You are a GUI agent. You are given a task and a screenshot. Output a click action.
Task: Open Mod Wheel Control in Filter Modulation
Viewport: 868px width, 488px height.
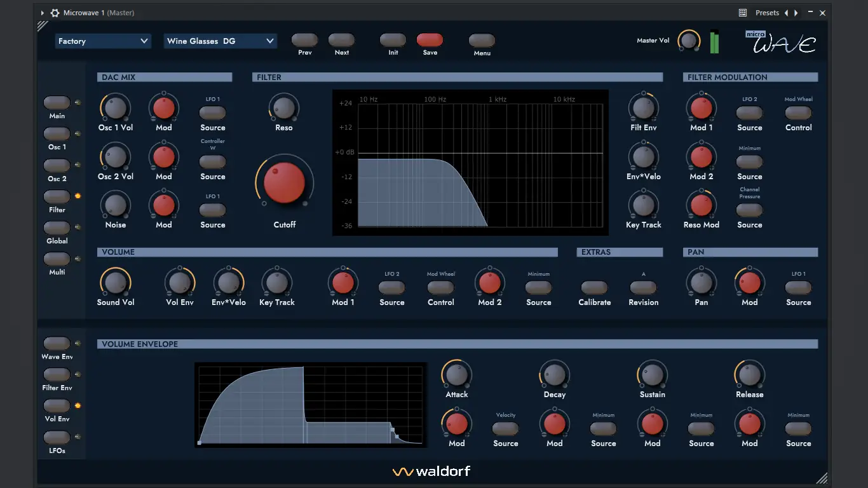click(x=799, y=113)
